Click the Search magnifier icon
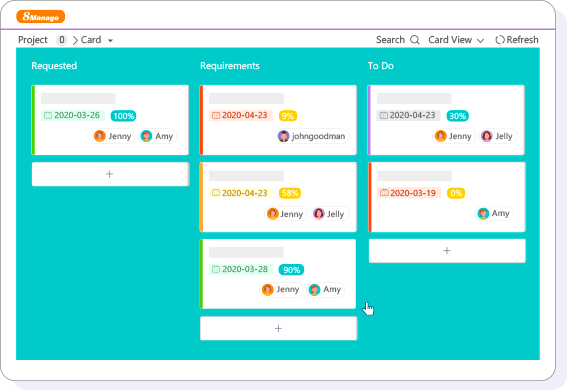The height and width of the screenshot is (390, 567). tap(415, 40)
